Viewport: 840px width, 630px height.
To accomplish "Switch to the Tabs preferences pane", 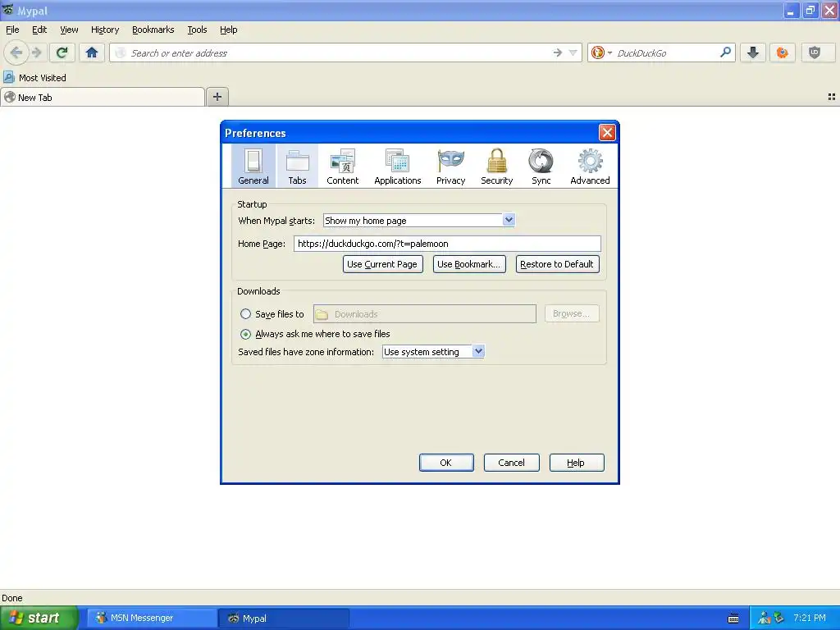I will click(297, 166).
